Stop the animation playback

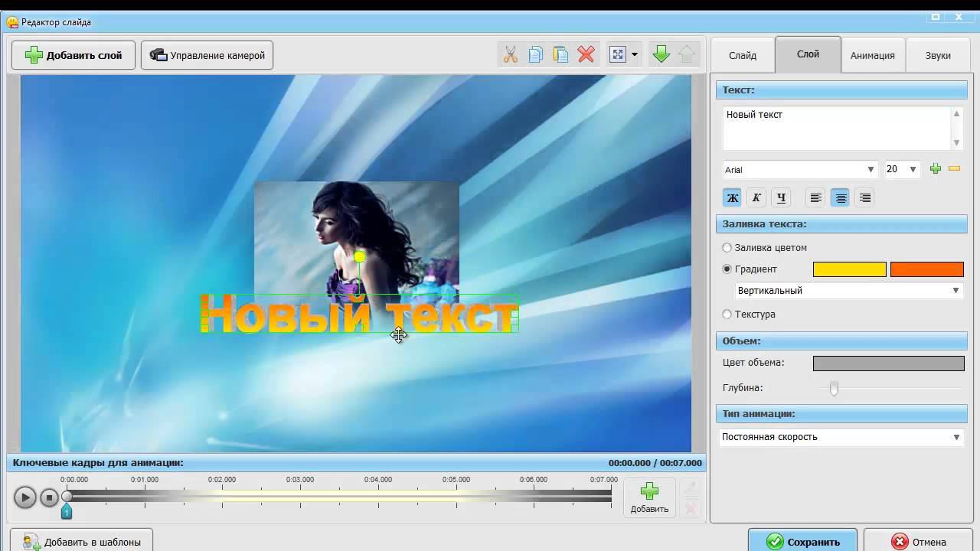(50, 497)
